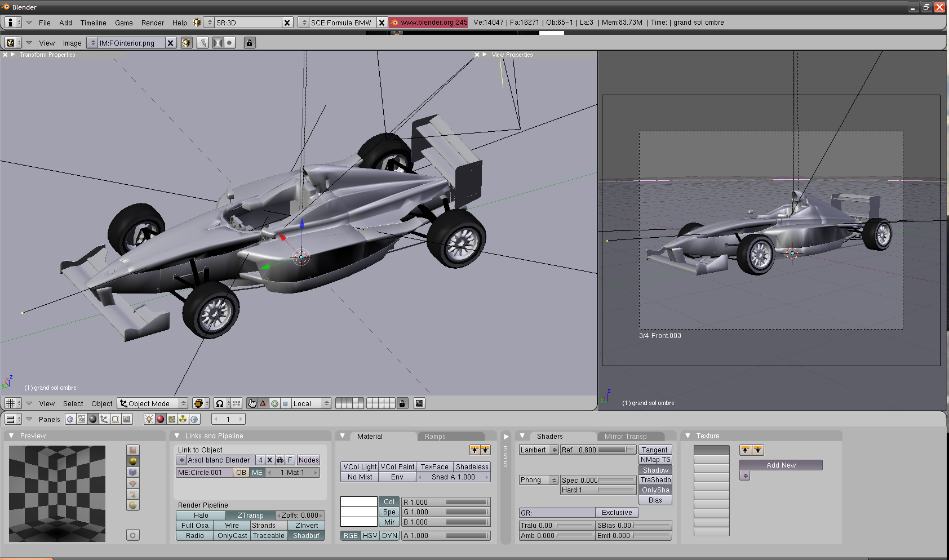Toggle the Shadow shader option
This screenshot has width=949, height=560.
point(655,470)
